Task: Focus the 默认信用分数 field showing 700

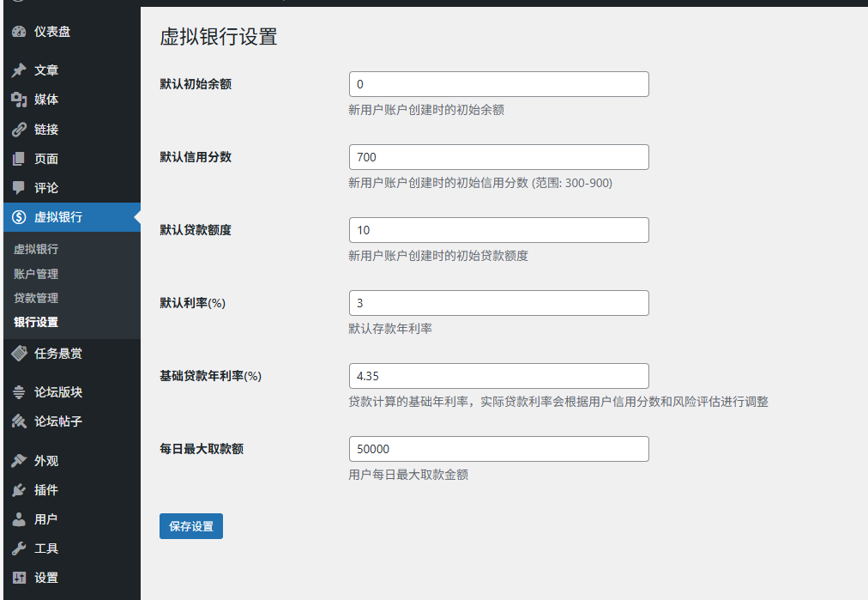Action: (498, 157)
